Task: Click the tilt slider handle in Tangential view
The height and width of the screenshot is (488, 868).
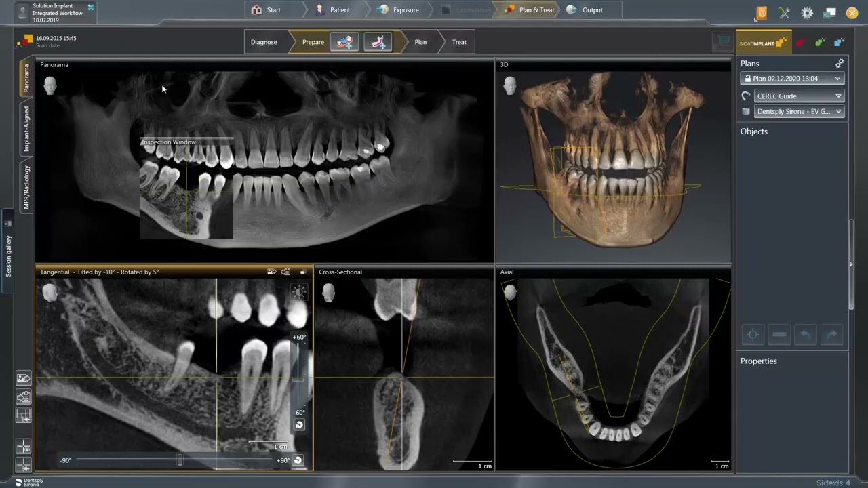Action: [x=298, y=380]
